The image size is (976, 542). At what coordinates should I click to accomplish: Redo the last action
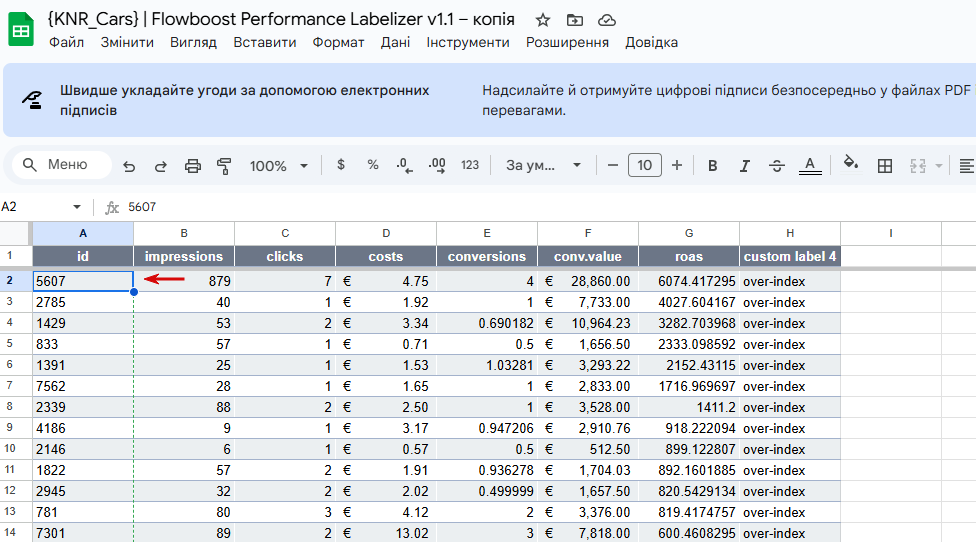[161, 166]
